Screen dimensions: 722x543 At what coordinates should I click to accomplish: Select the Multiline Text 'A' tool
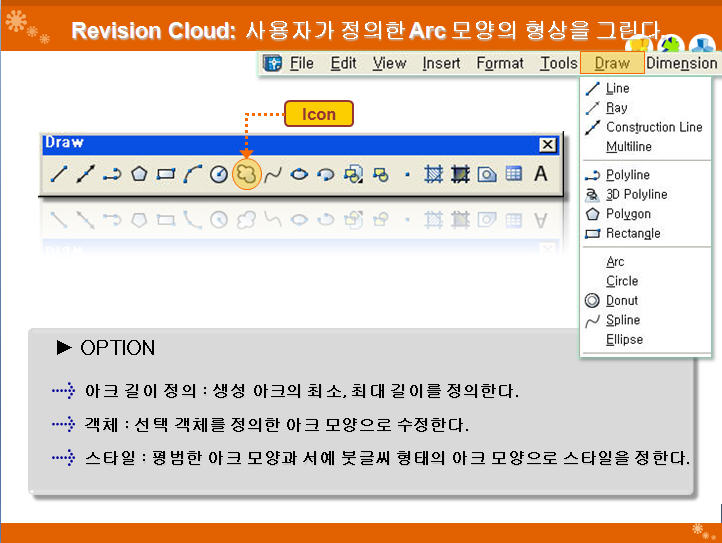point(540,174)
